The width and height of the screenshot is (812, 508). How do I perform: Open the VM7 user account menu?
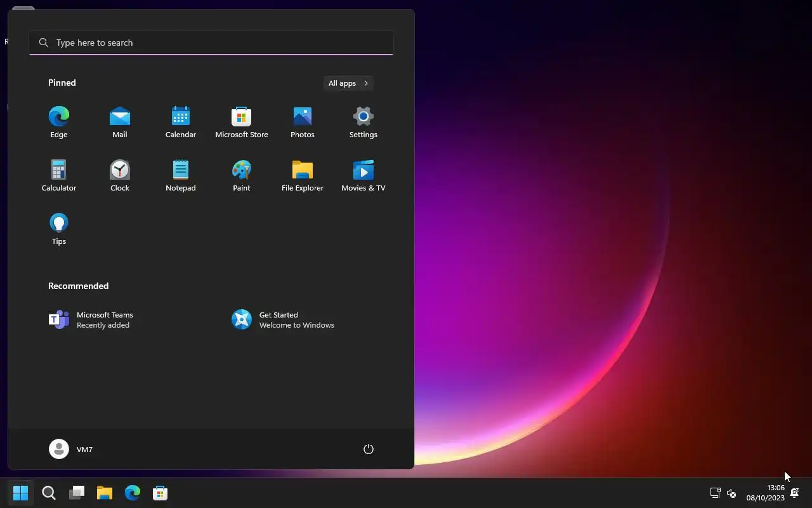[71, 449]
